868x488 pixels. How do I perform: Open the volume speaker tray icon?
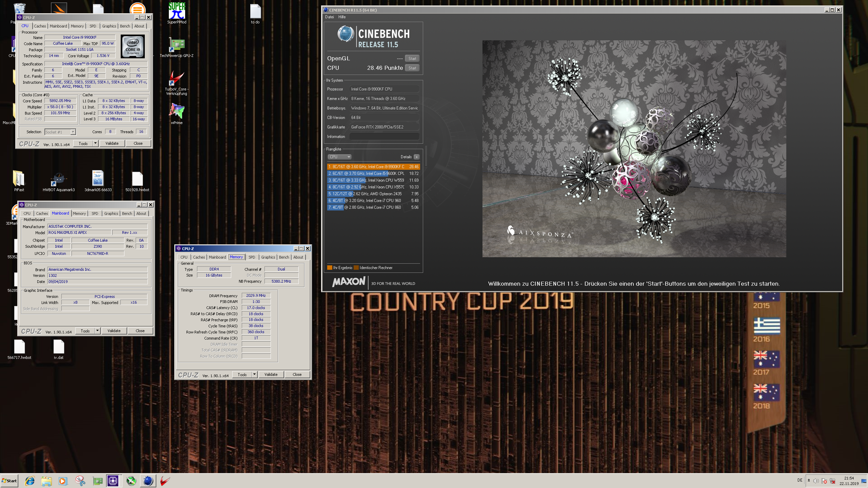point(816,481)
